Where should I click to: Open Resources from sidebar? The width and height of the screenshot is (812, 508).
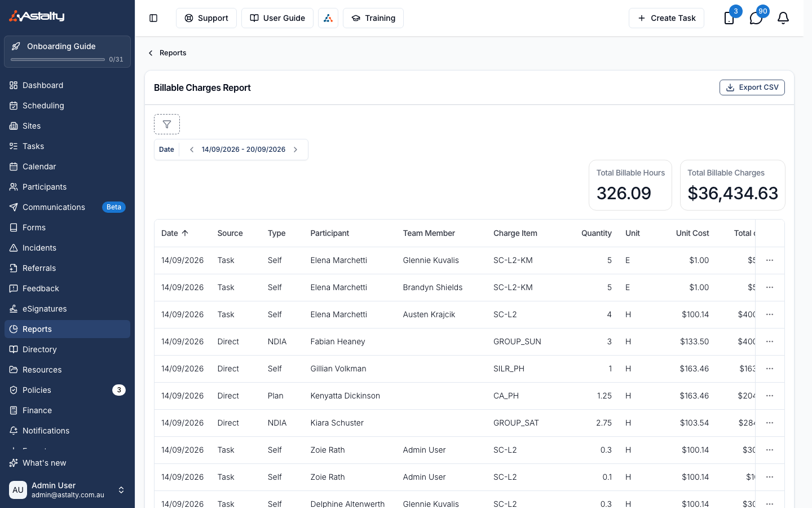(67, 370)
